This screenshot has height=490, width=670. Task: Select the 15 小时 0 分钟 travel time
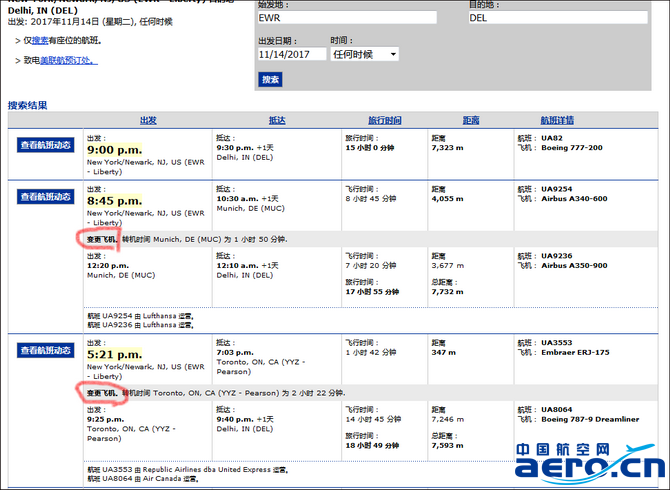pyautogui.click(x=370, y=148)
